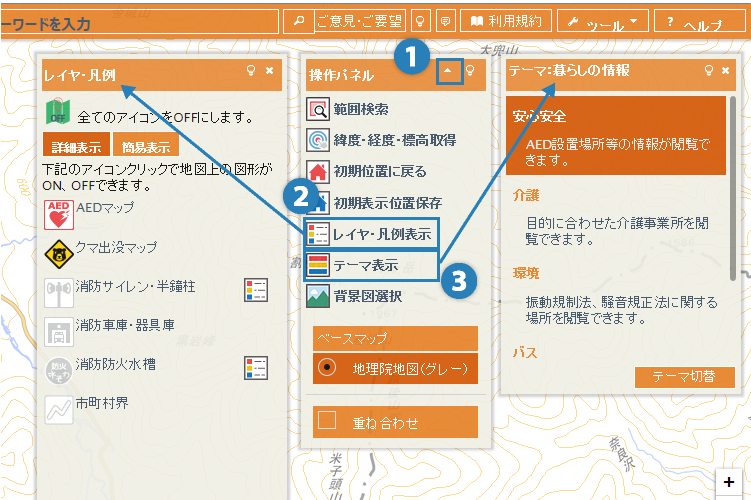751x500 pixels.
Task: Show legend for 消防防火水槽 layer
Action: pyautogui.click(x=256, y=367)
